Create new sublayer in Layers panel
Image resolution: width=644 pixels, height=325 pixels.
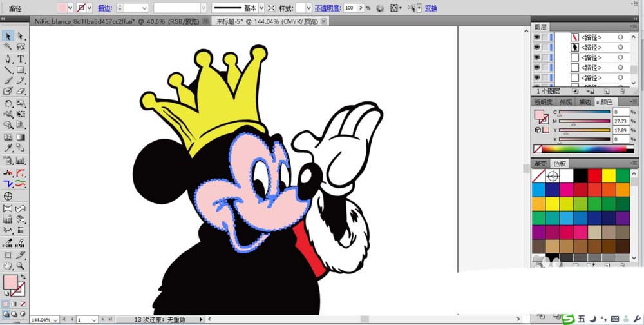(x=590, y=92)
